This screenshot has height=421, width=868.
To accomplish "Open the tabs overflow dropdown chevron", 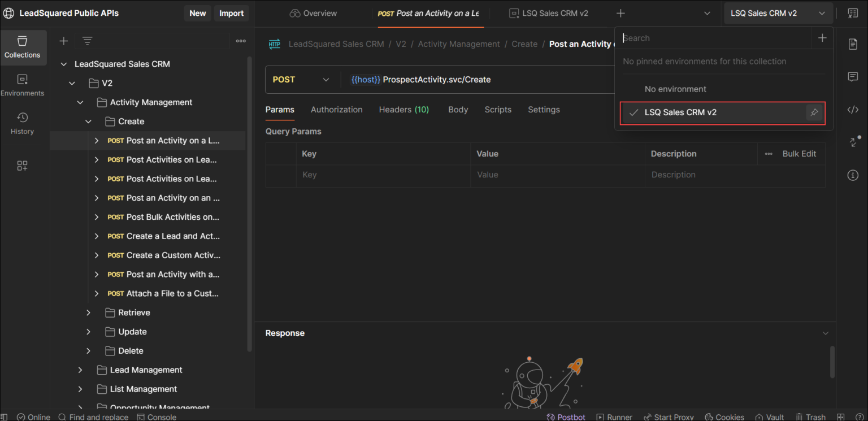I will click(x=707, y=13).
